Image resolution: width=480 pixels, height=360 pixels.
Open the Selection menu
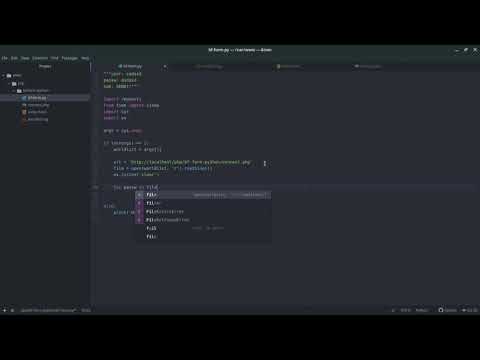pos(40,58)
